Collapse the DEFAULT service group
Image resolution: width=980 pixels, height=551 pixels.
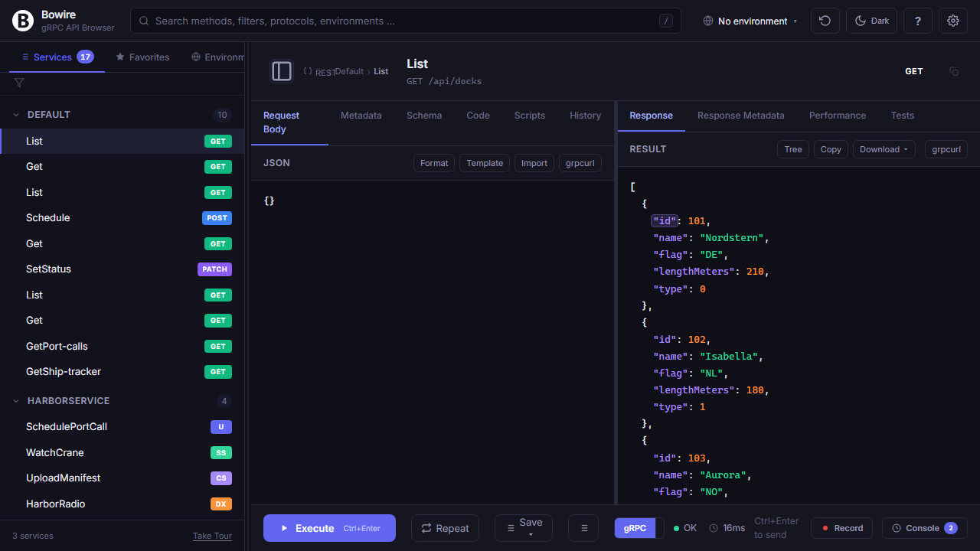tap(122, 115)
